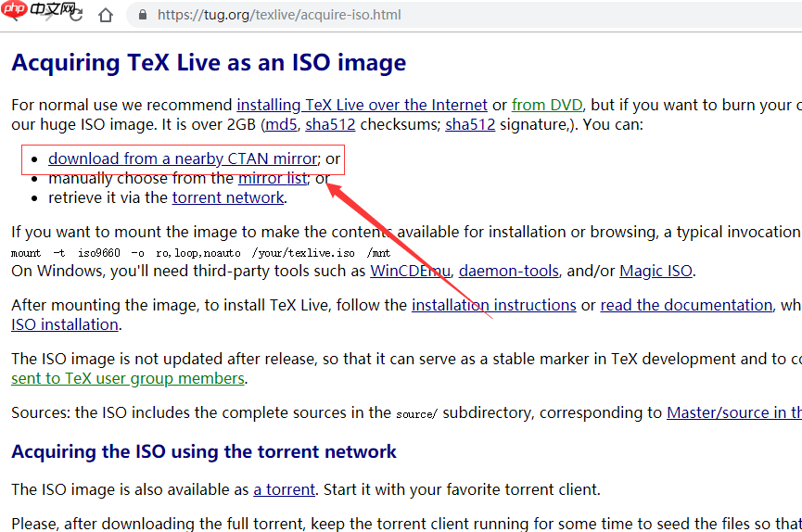Click the URL address bar
Screen dimensions: 802x532
coord(371,15)
